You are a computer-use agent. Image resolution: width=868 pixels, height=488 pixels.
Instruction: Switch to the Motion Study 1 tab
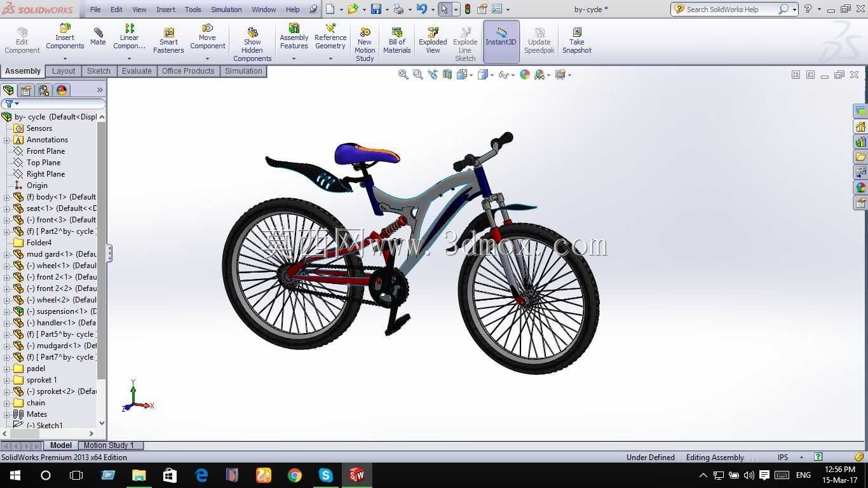pos(109,445)
